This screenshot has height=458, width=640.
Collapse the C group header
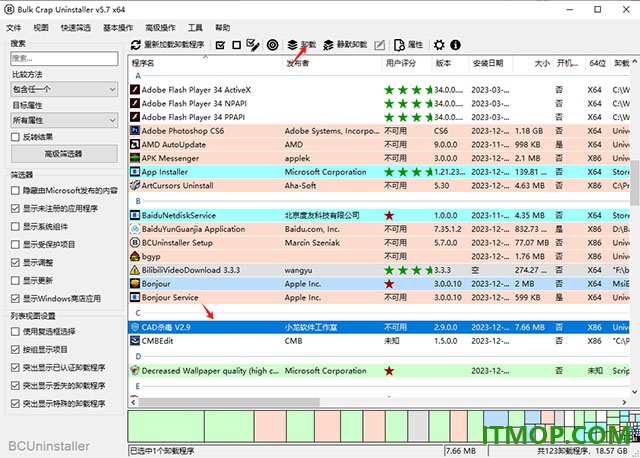click(138, 313)
